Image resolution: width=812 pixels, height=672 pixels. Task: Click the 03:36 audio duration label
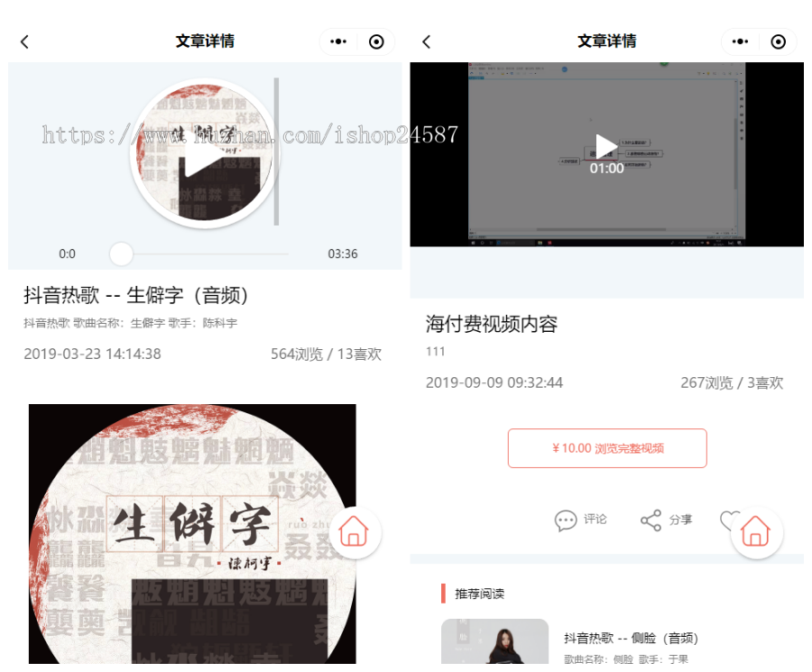[x=342, y=253]
